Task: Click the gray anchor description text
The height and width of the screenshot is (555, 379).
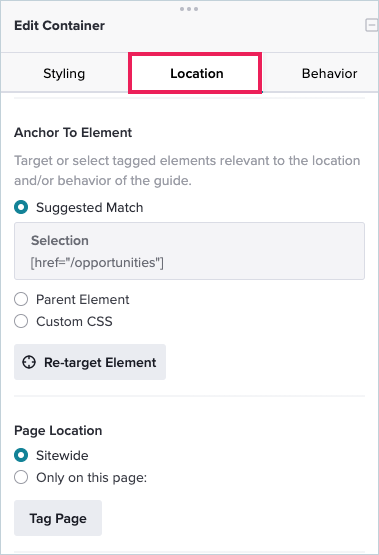Action: pyautogui.click(x=187, y=171)
